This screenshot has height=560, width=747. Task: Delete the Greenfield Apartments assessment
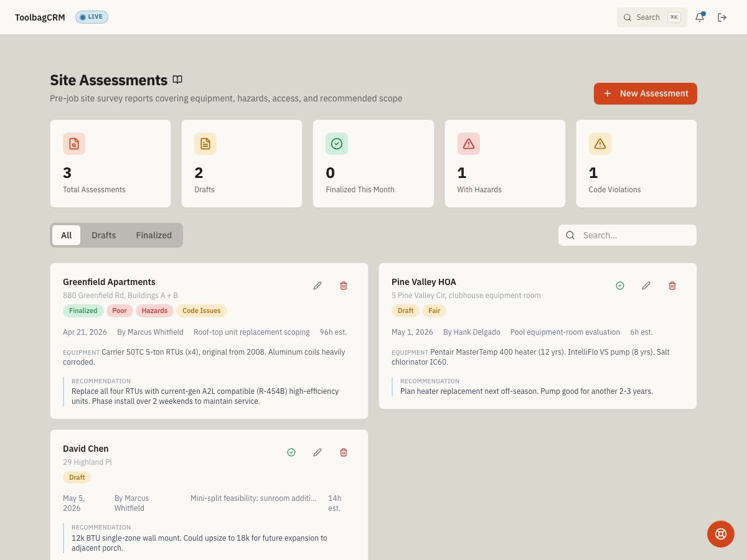(344, 286)
